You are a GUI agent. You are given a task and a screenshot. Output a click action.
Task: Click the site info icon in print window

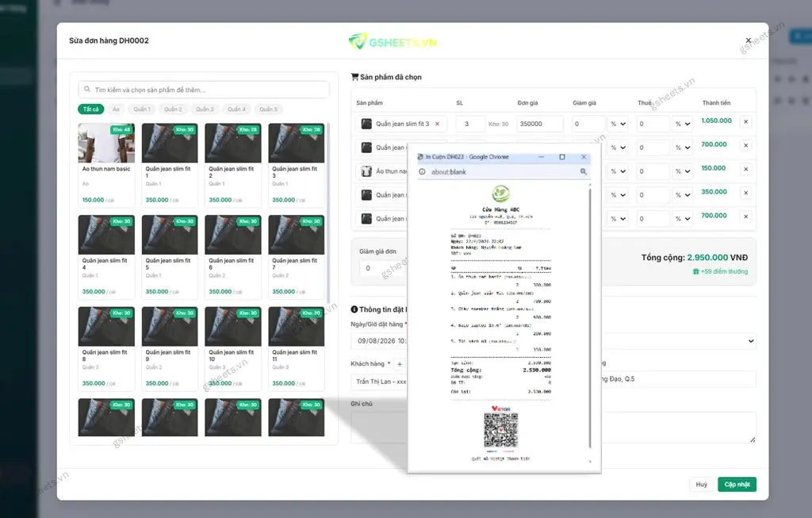click(x=422, y=172)
